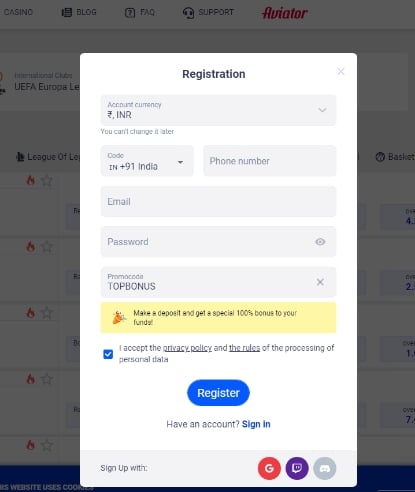Show password using the eye icon
The width and height of the screenshot is (415, 492).
click(x=320, y=242)
